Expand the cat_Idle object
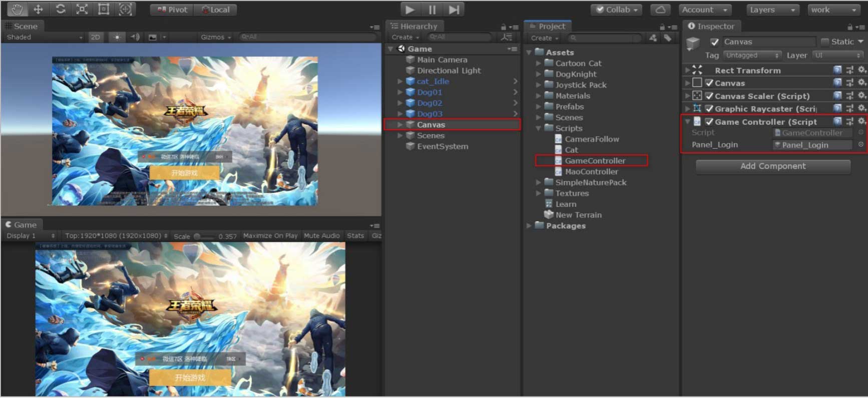Screen dimensions: 868x398 pos(400,81)
